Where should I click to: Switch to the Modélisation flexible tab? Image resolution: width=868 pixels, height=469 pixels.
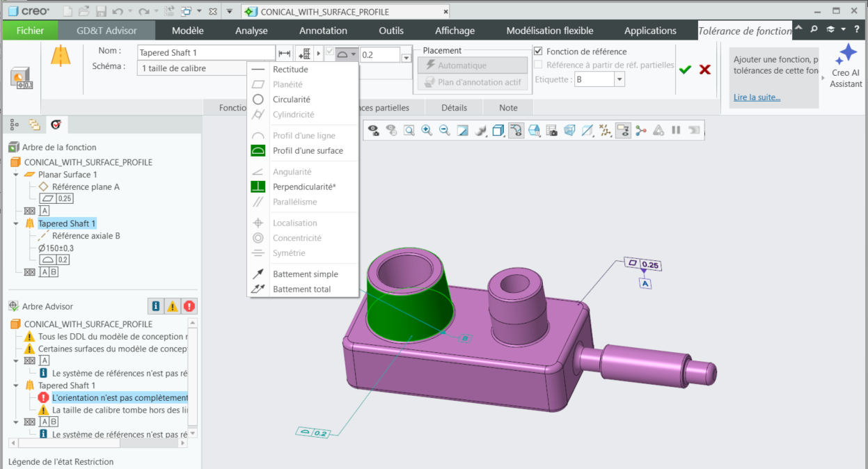[550, 31]
